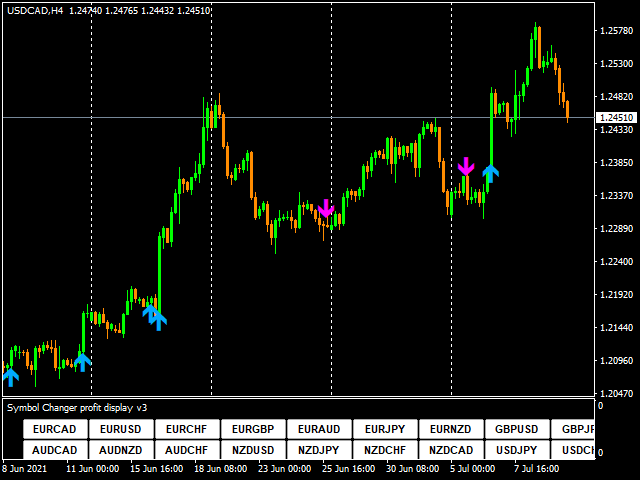The height and width of the screenshot is (480, 640).
Task: Select the EURJPY symbol button
Action: (385, 429)
